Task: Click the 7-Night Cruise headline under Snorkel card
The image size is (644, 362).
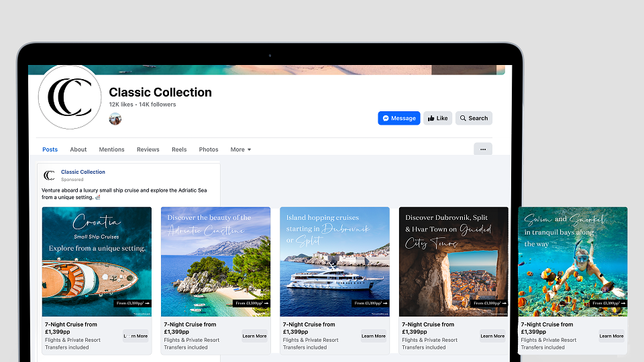Action: coord(547,328)
